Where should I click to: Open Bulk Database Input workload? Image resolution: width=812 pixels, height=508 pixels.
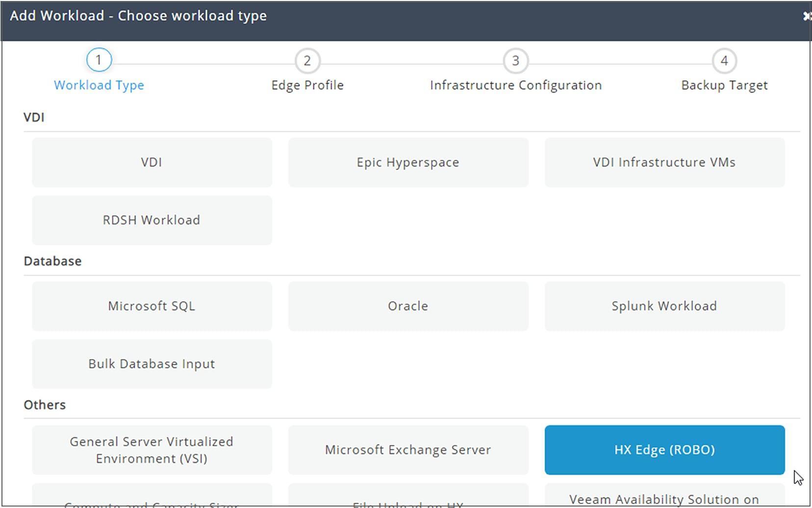coord(152,363)
